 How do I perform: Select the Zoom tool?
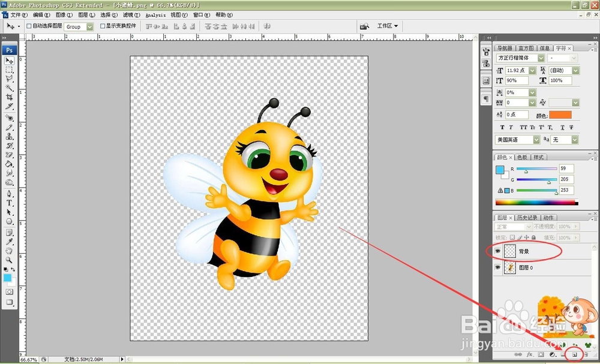pyautogui.click(x=9, y=260)
